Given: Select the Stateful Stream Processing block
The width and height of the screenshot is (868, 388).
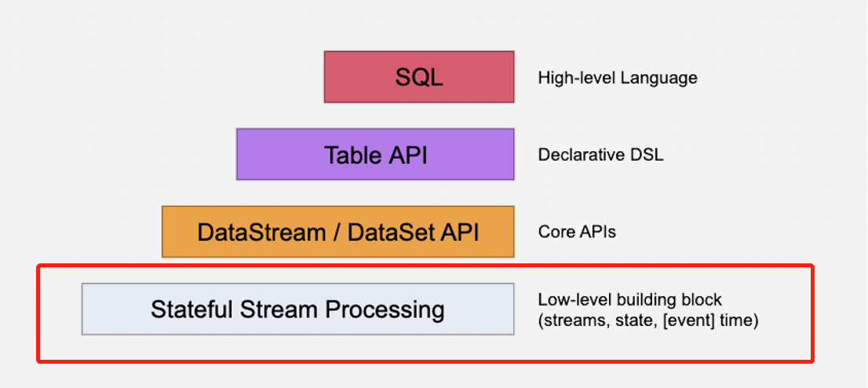Looking at the screenshot, I should coord(297,309).
